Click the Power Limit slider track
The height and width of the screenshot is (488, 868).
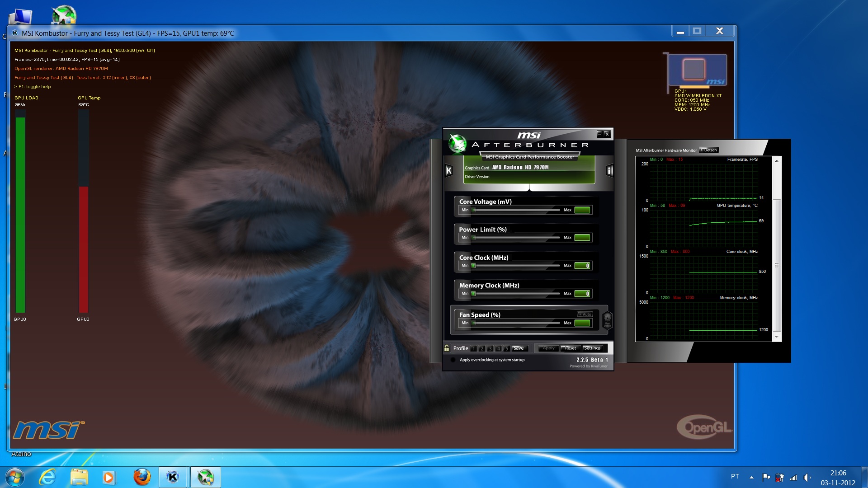(516, 238)
